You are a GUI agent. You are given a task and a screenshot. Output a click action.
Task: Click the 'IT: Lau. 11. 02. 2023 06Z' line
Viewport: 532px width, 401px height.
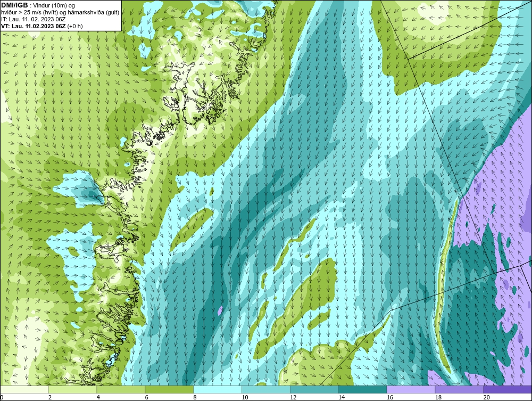pos(33,19)
